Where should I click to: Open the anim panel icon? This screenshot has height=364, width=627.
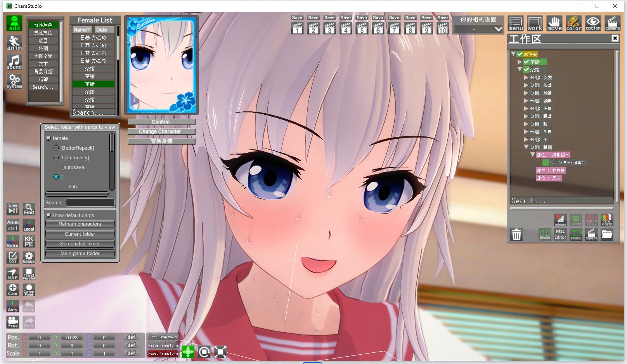[x=14, y=43]
